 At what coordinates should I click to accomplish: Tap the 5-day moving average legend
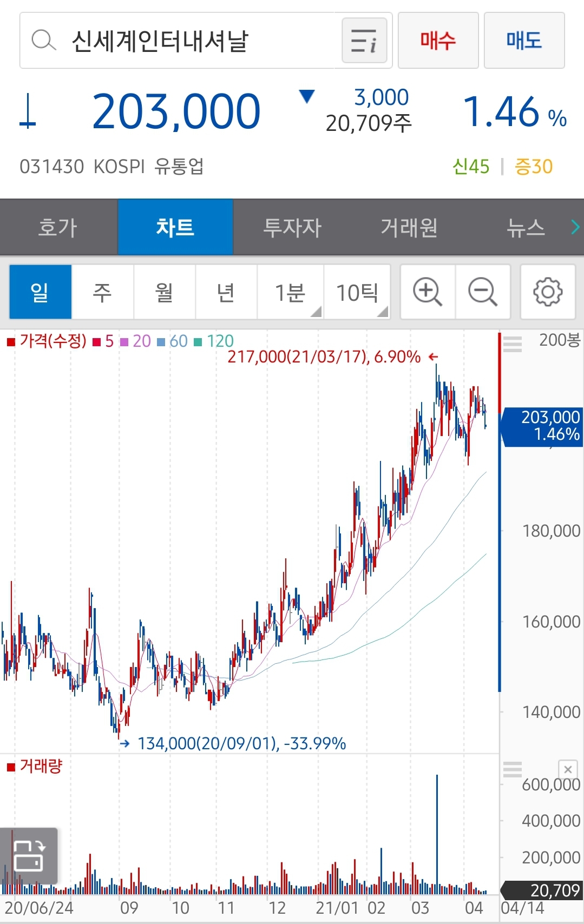point(104,341)
